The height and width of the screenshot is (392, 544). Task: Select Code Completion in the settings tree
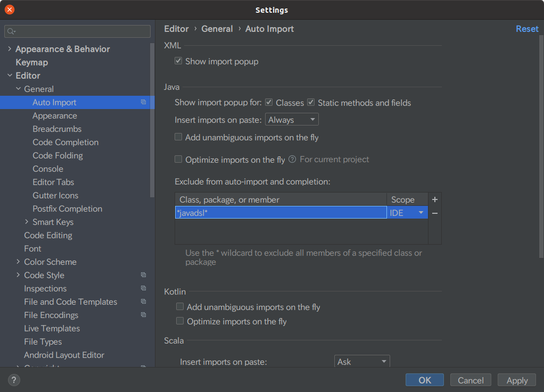tap(65, 142)
